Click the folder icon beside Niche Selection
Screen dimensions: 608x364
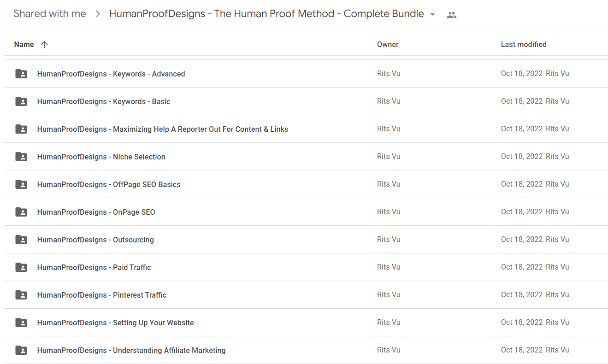tap(21, 157)
